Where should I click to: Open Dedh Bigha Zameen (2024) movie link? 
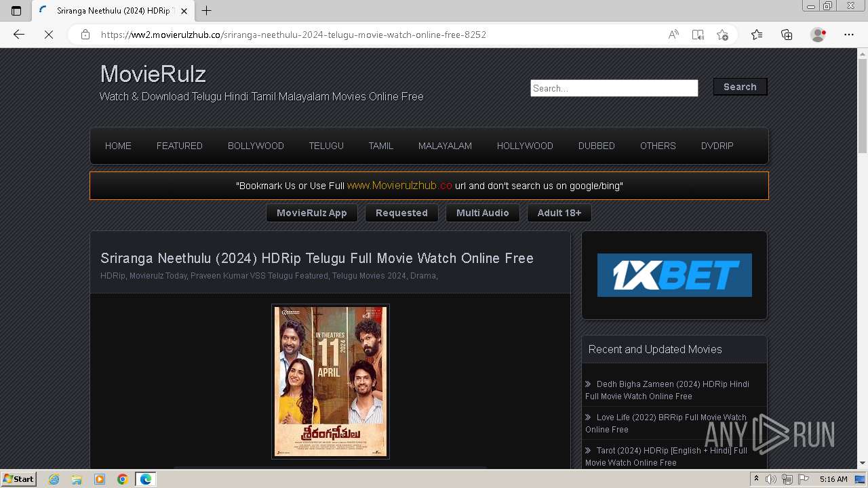[667, 390]
